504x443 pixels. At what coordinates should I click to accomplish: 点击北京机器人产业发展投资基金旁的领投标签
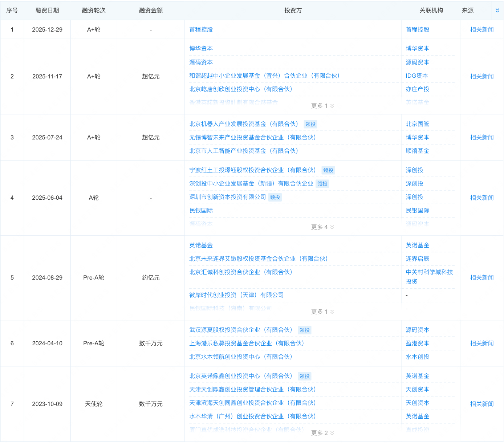pos(310,124)
